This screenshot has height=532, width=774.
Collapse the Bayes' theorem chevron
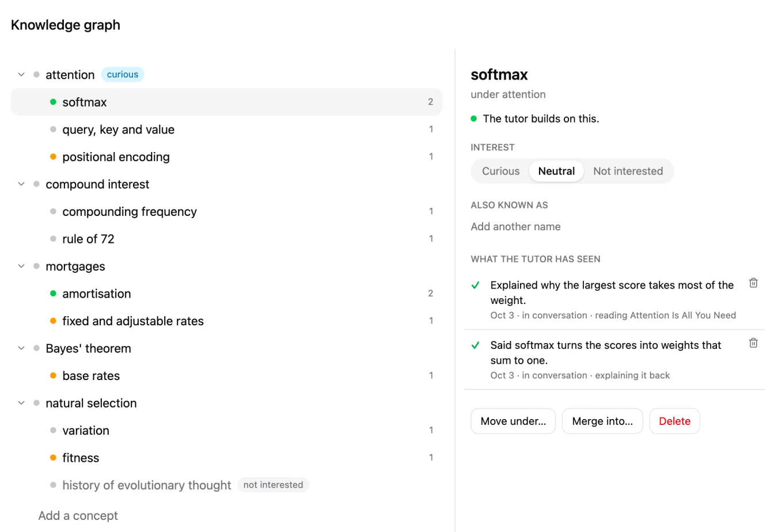tap(21, 348)
